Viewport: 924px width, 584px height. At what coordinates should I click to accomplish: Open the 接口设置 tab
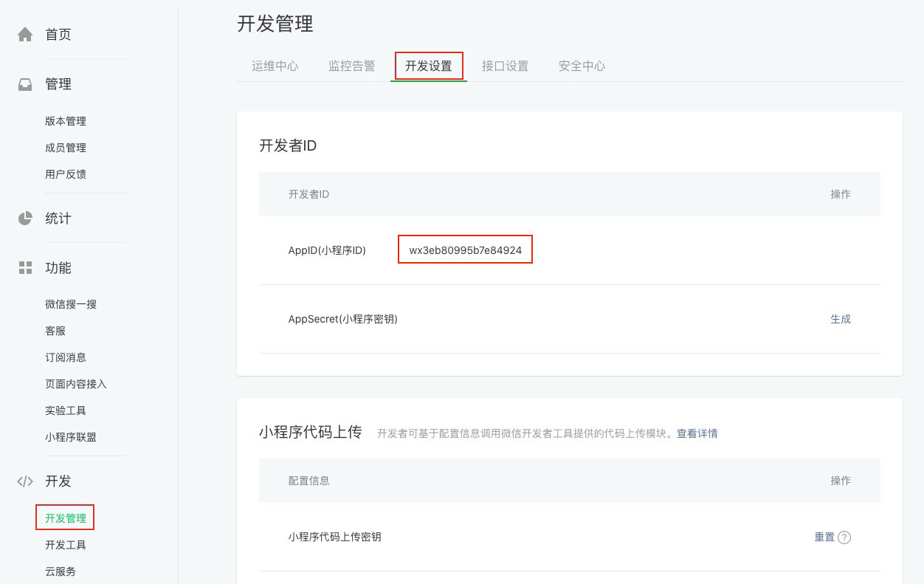505,66
